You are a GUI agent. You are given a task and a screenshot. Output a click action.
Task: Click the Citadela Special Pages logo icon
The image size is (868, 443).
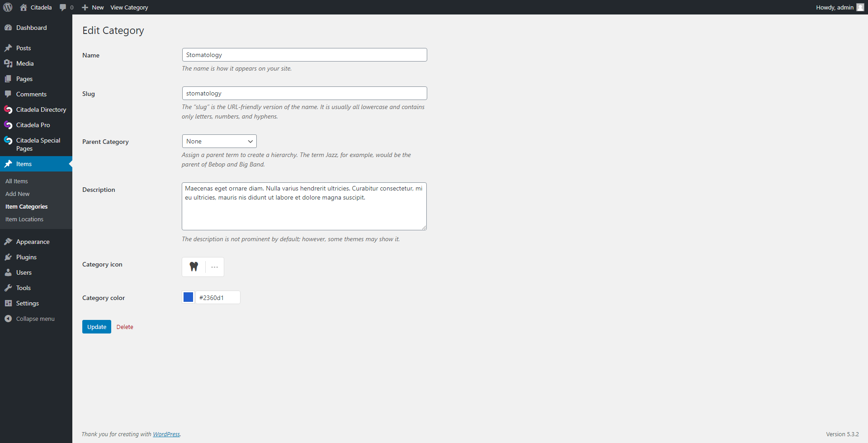[x=8, y=140]
